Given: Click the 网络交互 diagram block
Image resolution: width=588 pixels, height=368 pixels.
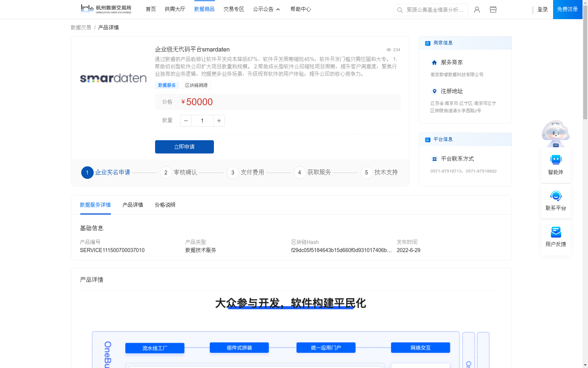Looking at the screenshot, I should pos(420,348).
